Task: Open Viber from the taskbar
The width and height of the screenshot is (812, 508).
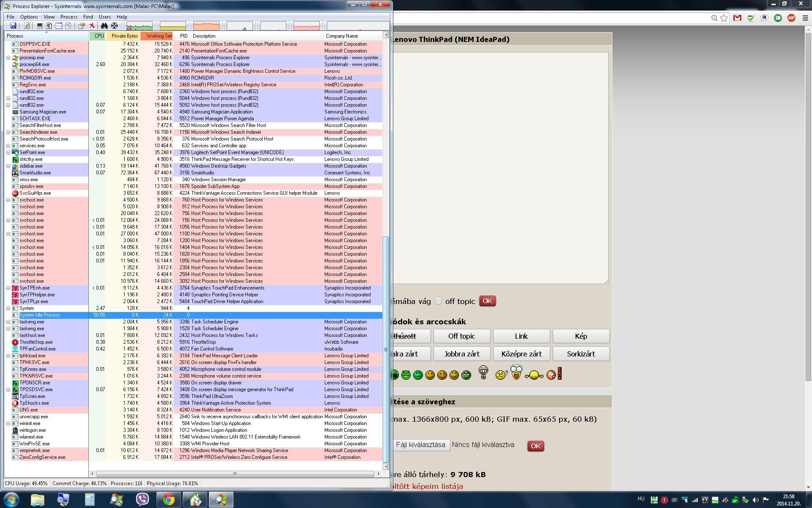Action: [x=143, y=500]
